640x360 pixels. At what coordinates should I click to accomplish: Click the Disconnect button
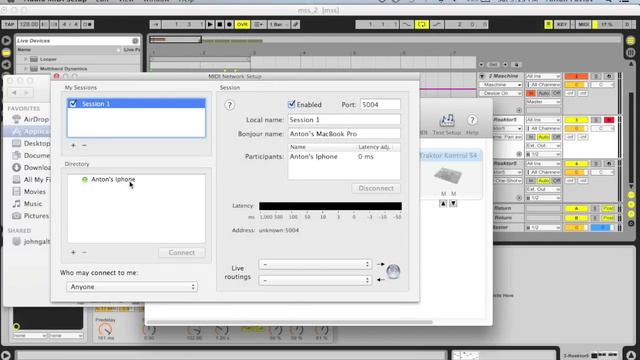(376, 188)
